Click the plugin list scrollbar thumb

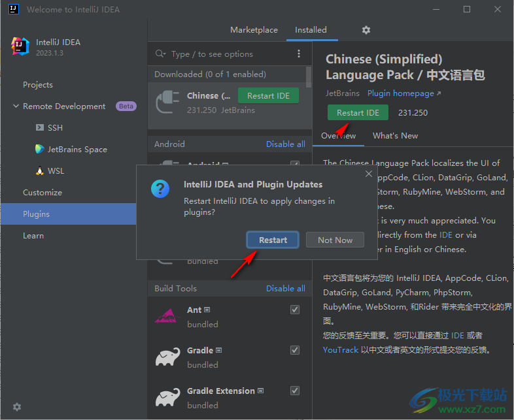pos(308,77)
